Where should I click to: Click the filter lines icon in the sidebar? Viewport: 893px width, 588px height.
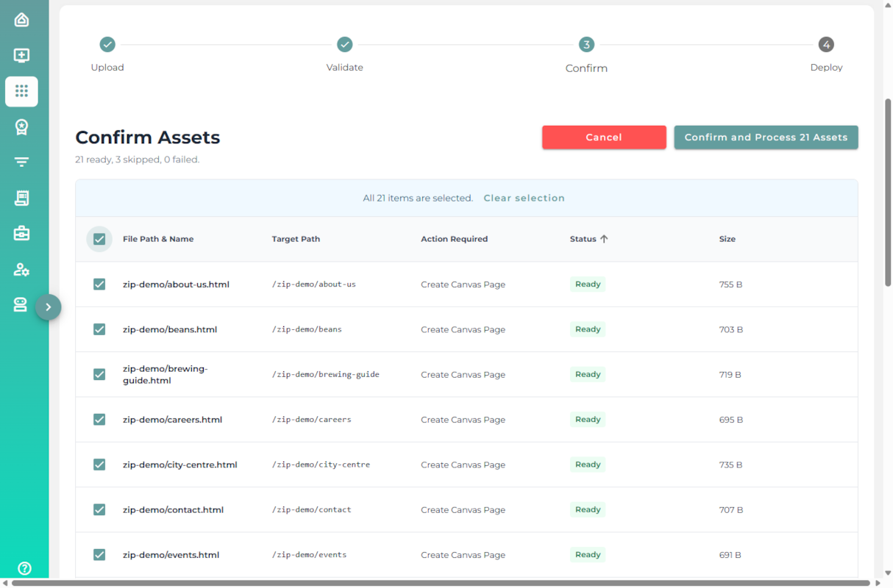(21, 162)
